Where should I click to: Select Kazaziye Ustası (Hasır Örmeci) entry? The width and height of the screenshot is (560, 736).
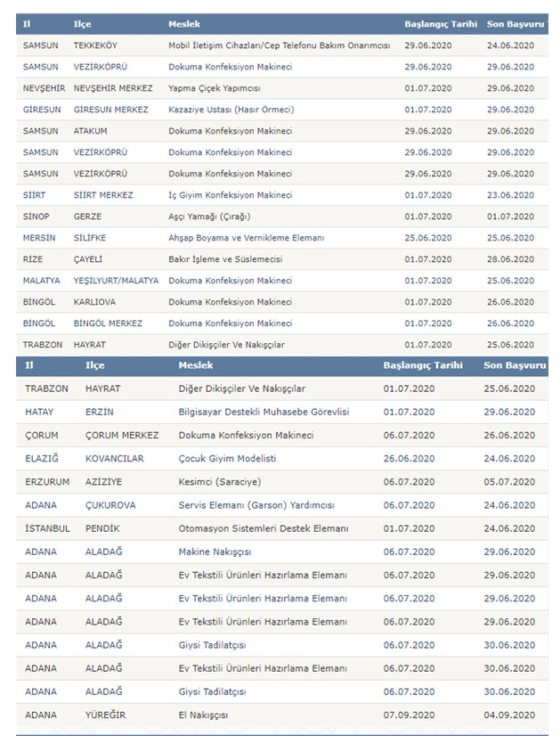(231, 110)
